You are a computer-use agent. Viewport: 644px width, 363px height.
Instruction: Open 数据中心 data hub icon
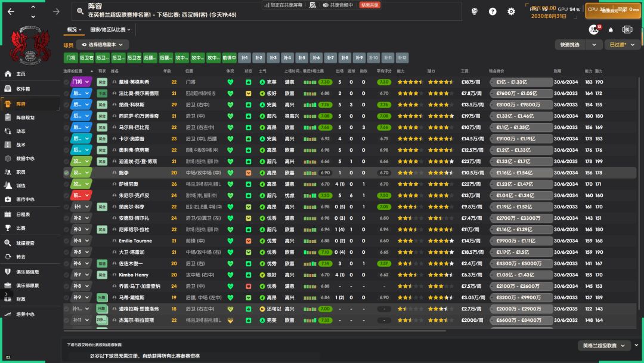[x=8, y=158]
